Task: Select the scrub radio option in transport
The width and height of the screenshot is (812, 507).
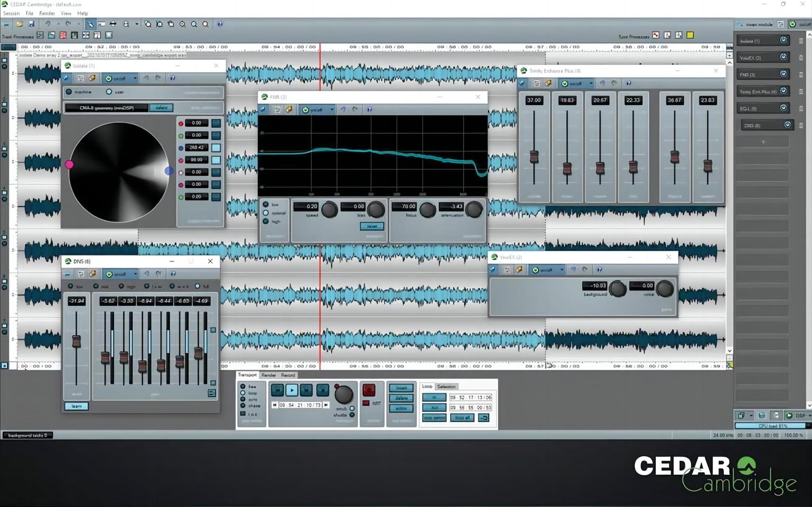Action: click(x=352, y=409)
